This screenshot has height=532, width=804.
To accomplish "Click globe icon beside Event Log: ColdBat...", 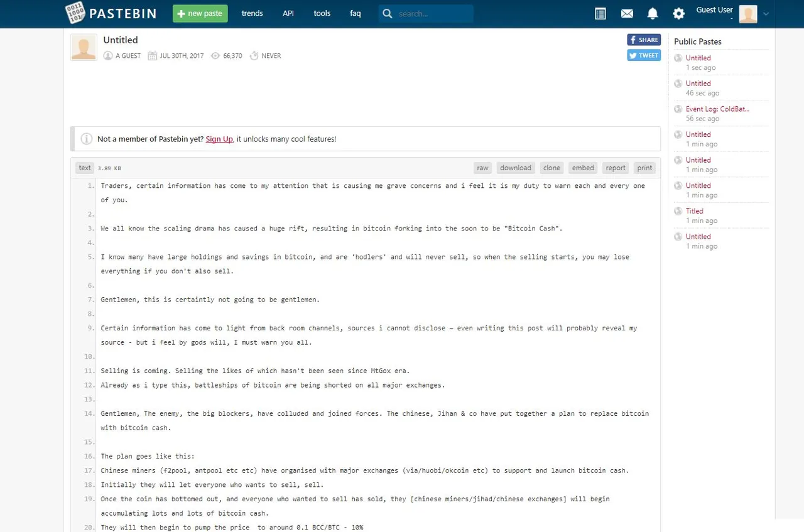I will [678, 109].
